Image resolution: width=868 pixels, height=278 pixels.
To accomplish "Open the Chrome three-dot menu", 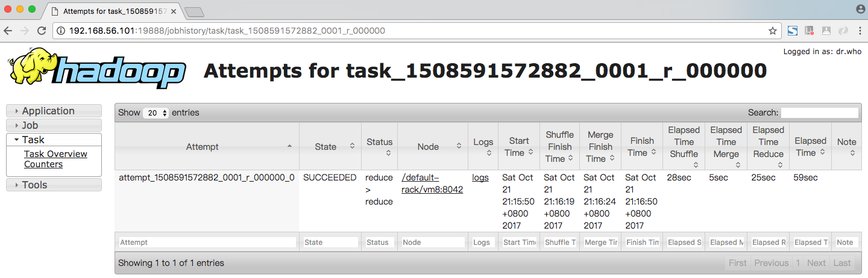I will tap(858, 31).
